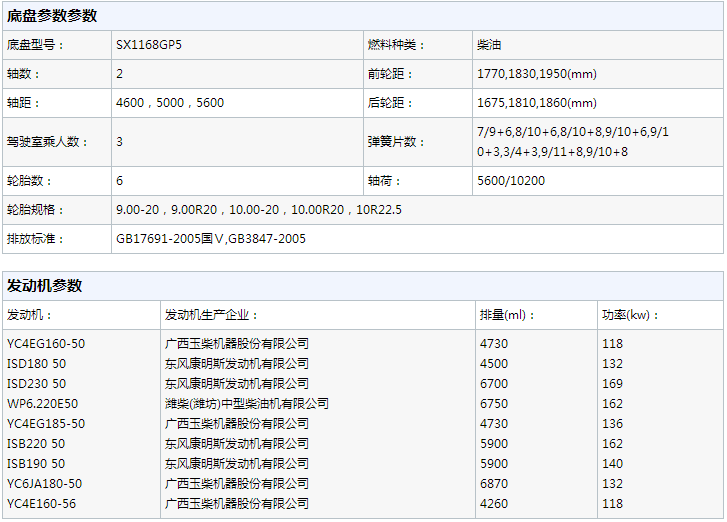Click manufacturer 潍柴(潍坊)中型柴油机有限公司

pos(247,403)
